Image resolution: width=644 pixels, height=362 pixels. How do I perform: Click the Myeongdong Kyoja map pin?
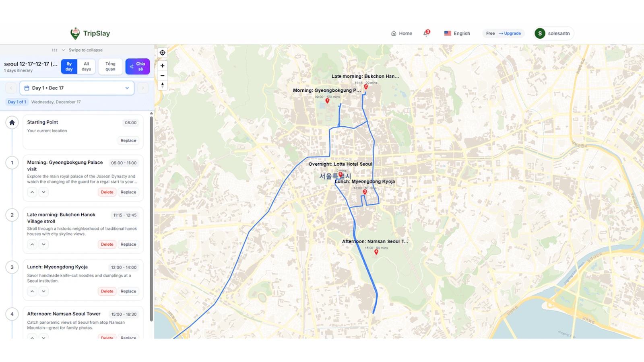(x=365, y=192)
